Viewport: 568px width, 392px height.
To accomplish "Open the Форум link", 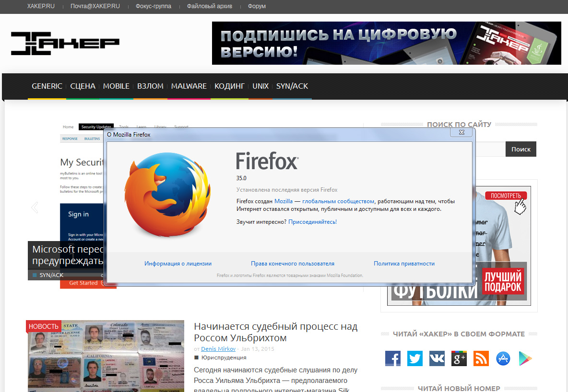I will point(257,6).
